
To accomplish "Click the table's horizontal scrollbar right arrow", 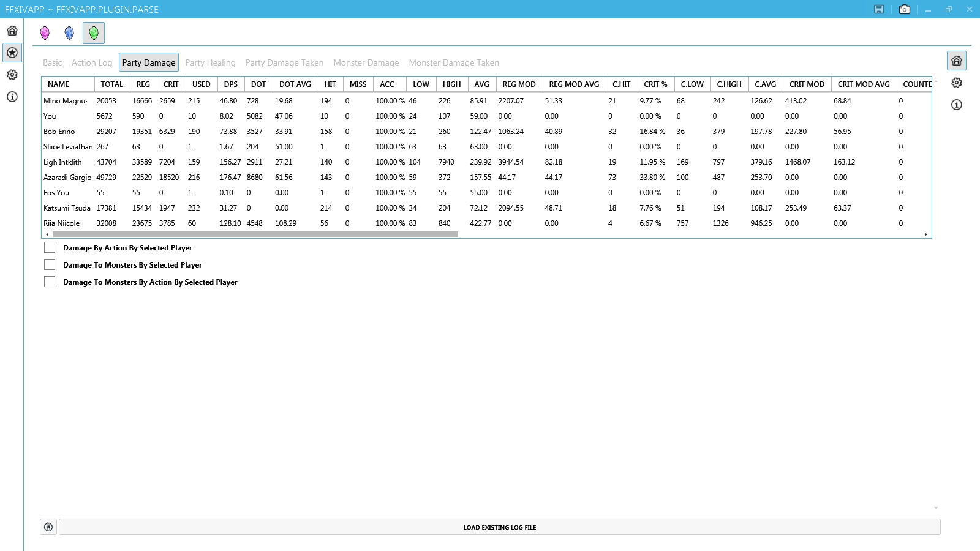I will click(925, 234).
